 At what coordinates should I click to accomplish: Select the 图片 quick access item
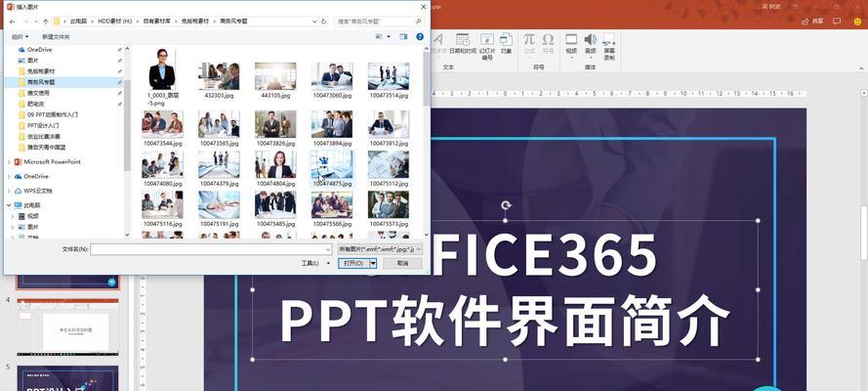pos(32,61)
